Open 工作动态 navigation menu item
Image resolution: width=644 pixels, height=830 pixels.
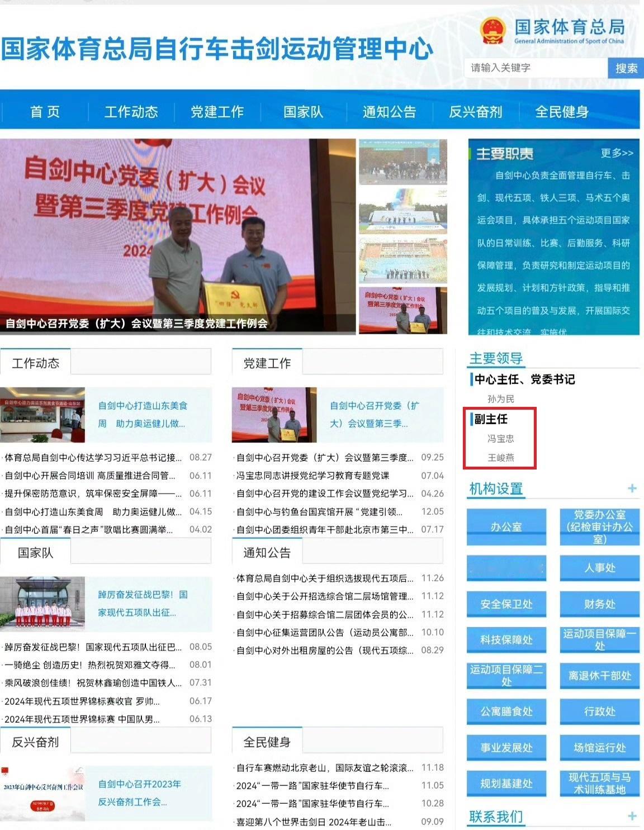point(131,112)
